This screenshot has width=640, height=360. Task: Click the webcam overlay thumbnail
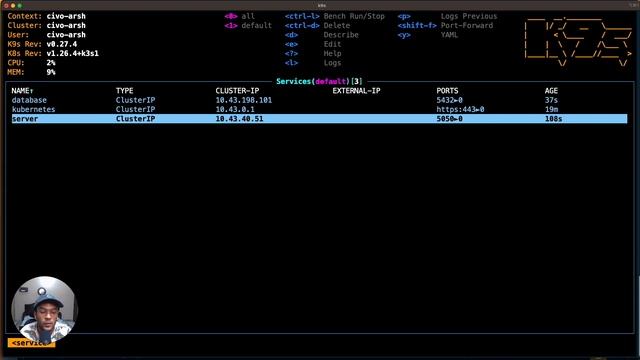click(44, 309)
